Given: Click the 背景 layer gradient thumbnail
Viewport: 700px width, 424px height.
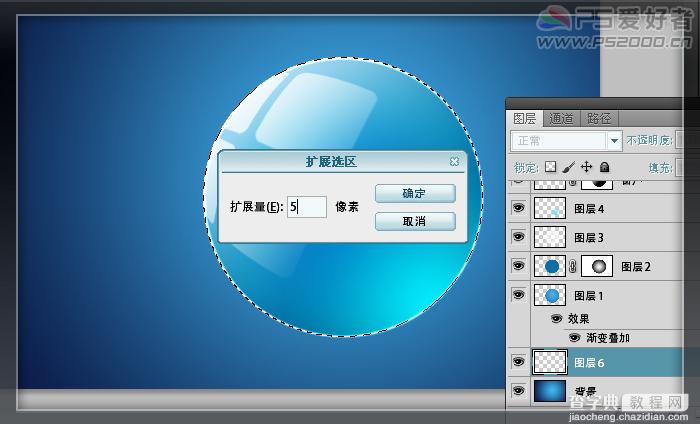Looking at the screenshot, I should click(550, 391).
